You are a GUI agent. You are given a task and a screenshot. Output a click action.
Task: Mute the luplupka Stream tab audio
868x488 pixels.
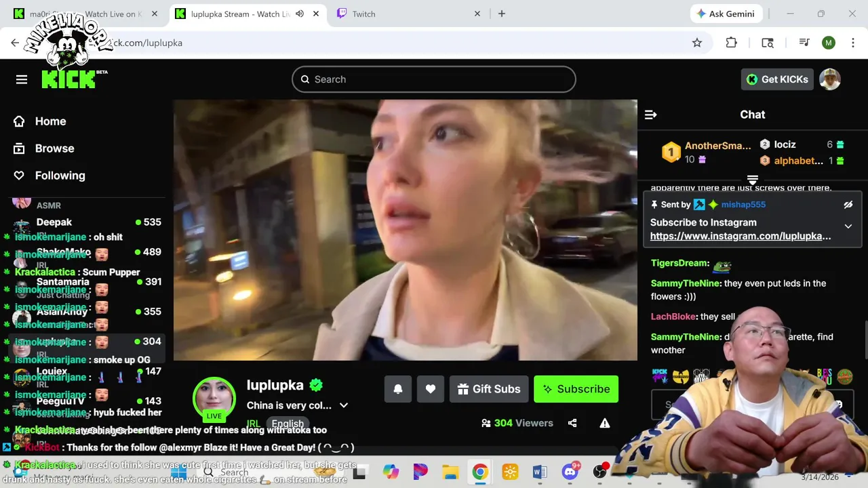(x=300, y=14)
